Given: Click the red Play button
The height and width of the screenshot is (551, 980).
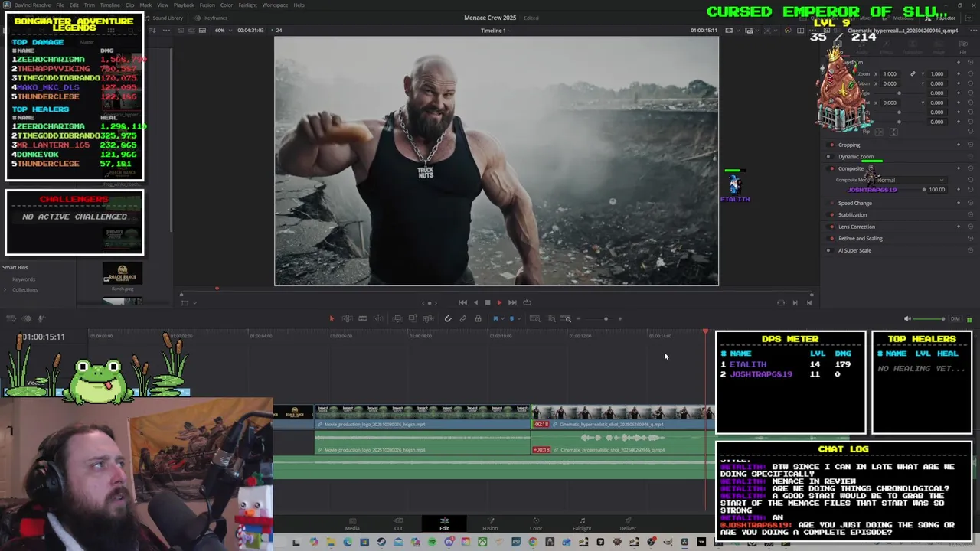Looking at the screenshot, I should (499, 302).
